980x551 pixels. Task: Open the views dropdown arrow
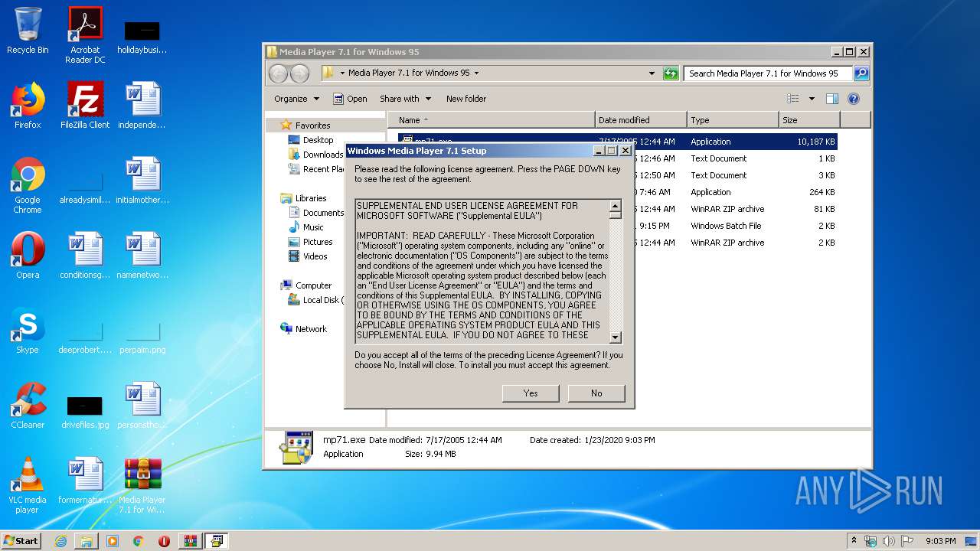click(x=812, y=99)
